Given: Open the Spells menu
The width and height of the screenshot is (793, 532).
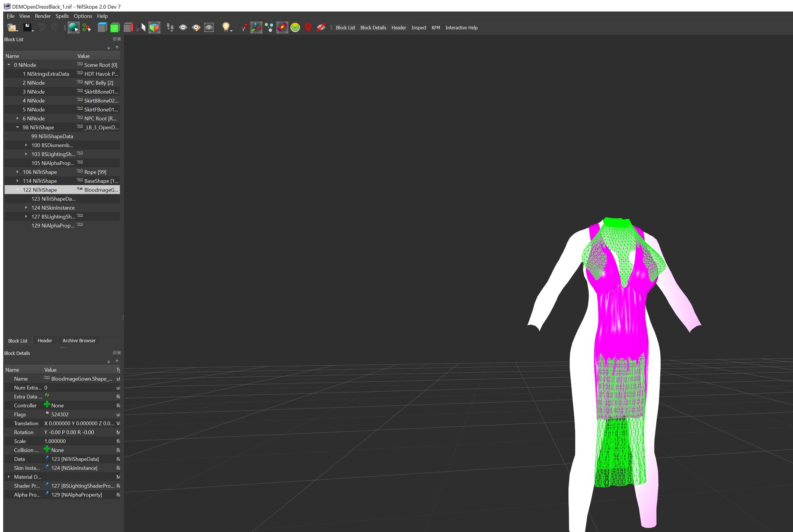Looking at the screenshot, I should tap(62, 16).
